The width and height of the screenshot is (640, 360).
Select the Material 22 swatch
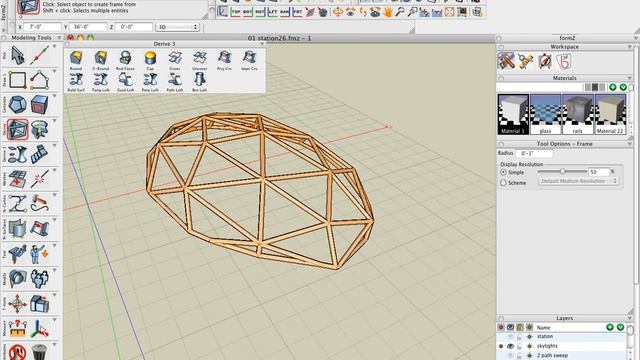pyautogui.click(x=610, y=114)
